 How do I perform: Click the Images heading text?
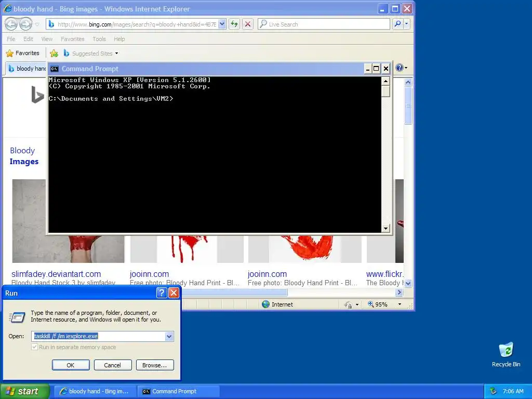pos(24,162)
